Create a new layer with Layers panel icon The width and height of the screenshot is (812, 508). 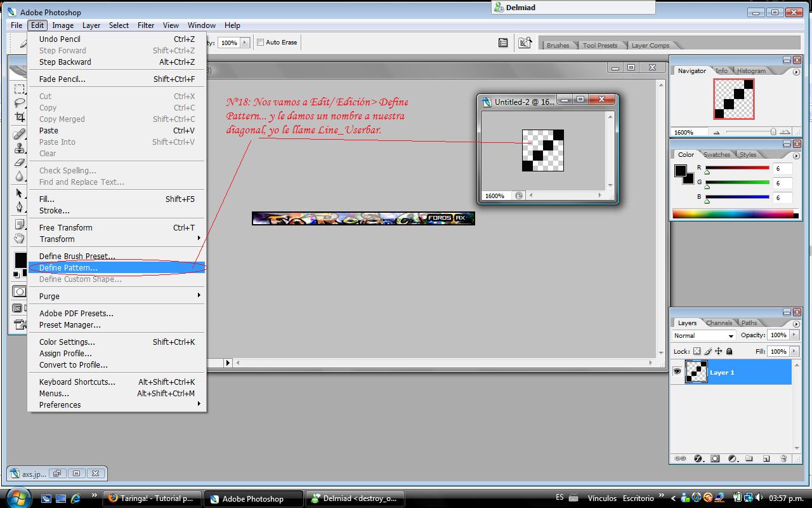(766, 458)
